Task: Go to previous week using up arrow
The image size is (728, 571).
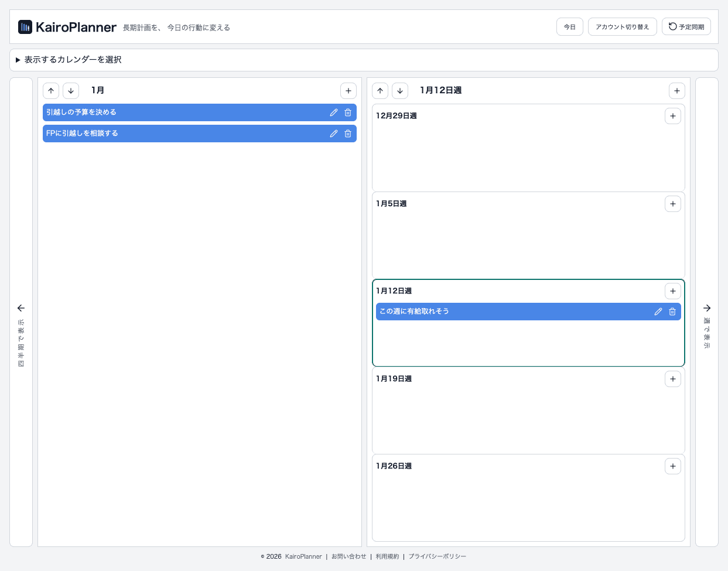Action: coord(380,90)
